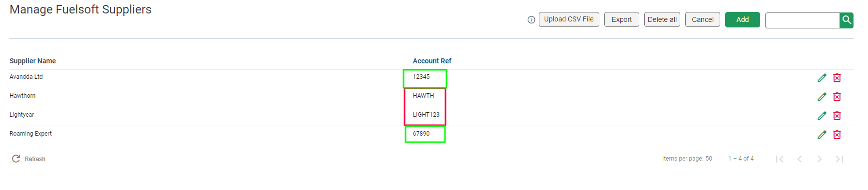Remove the Hawthorn supplier entry
Image resolution: width=868 pixels, height=190 pixels.
point(837,97)
